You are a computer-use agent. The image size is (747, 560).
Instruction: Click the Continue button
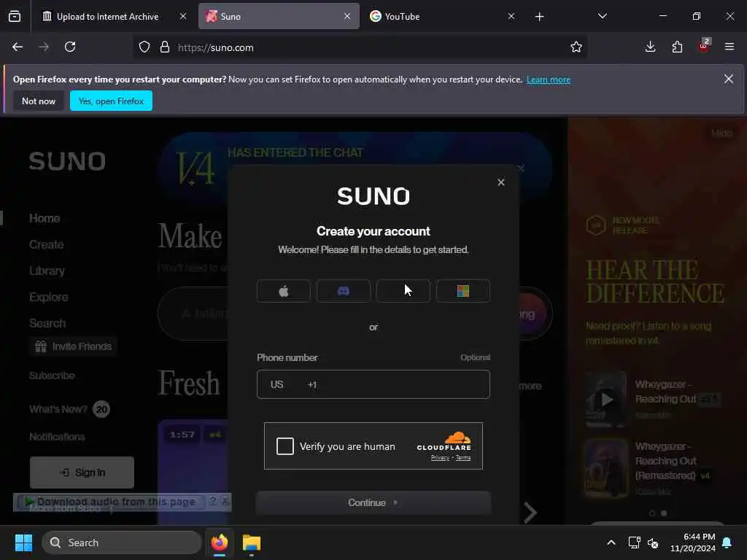click(x=373, y=502)
